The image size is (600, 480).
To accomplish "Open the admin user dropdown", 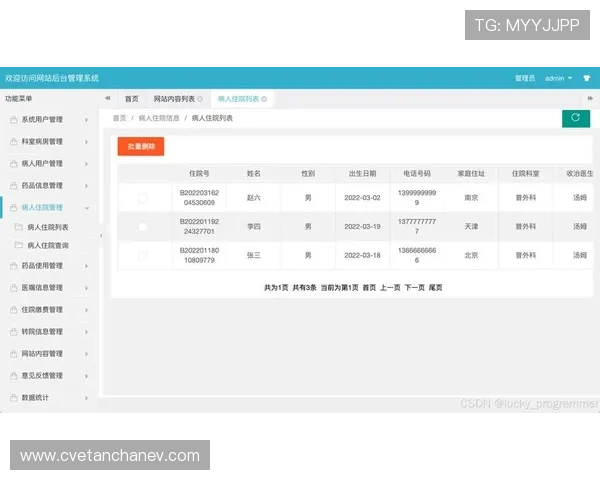I will pyautogui.click(x=558, y=78).
